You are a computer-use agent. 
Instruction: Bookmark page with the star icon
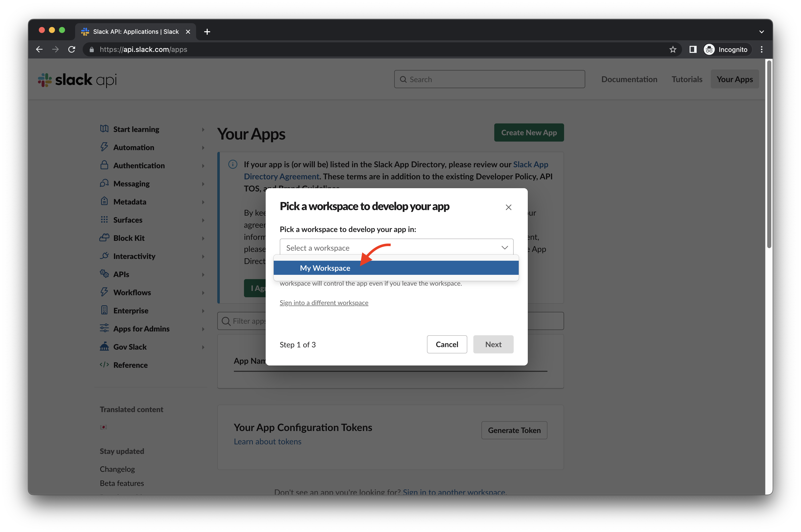point(673,50)
